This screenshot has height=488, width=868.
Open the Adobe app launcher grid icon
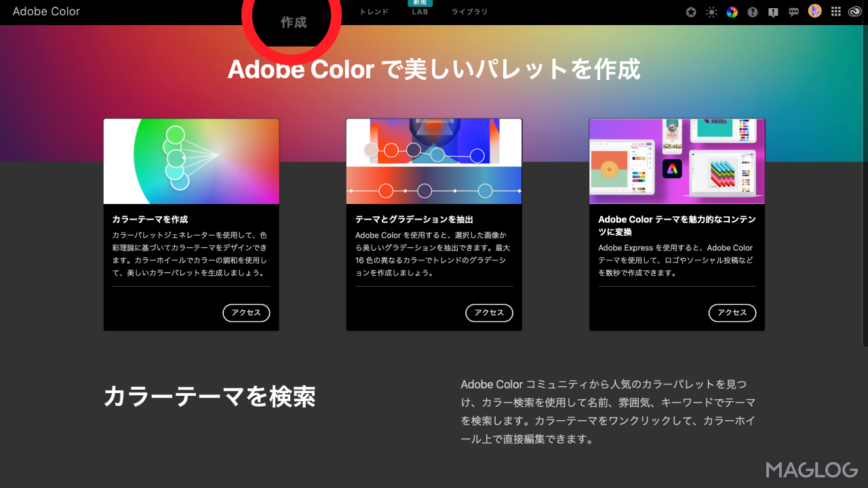pos(835,12)
